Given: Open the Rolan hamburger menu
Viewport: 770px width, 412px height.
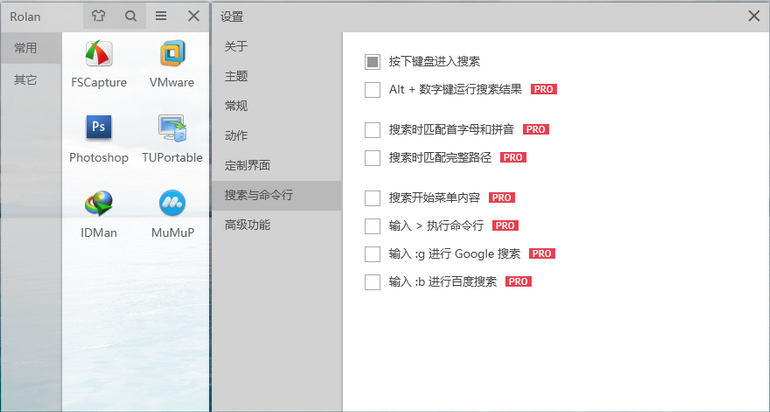Looking at the screenshot, I should (x=161, y=16).
